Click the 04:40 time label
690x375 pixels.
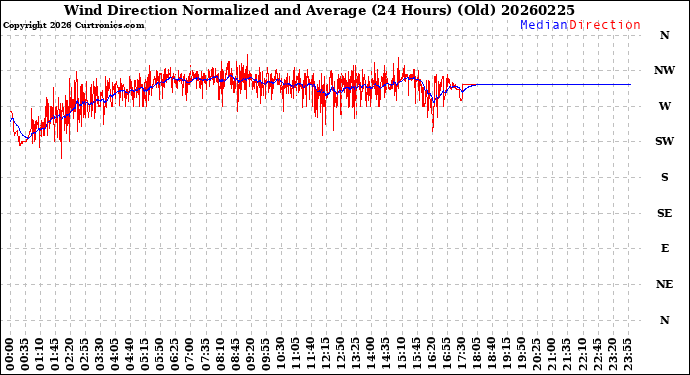[130, 354]
